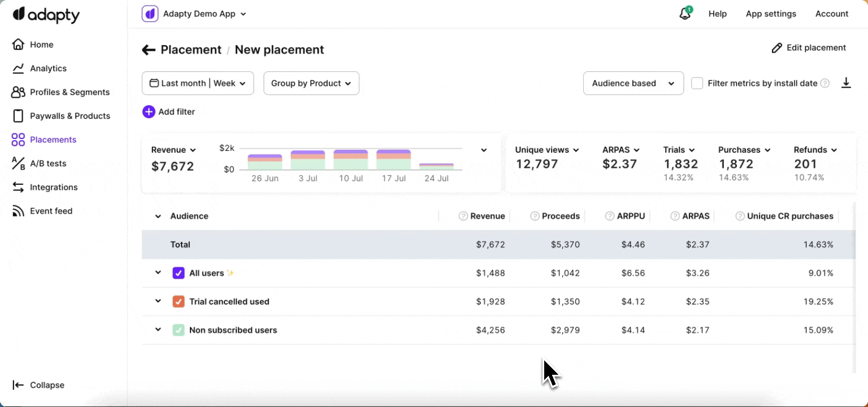Open the Group by Product dropdown
868x407 pixels.
click(311, 83)
